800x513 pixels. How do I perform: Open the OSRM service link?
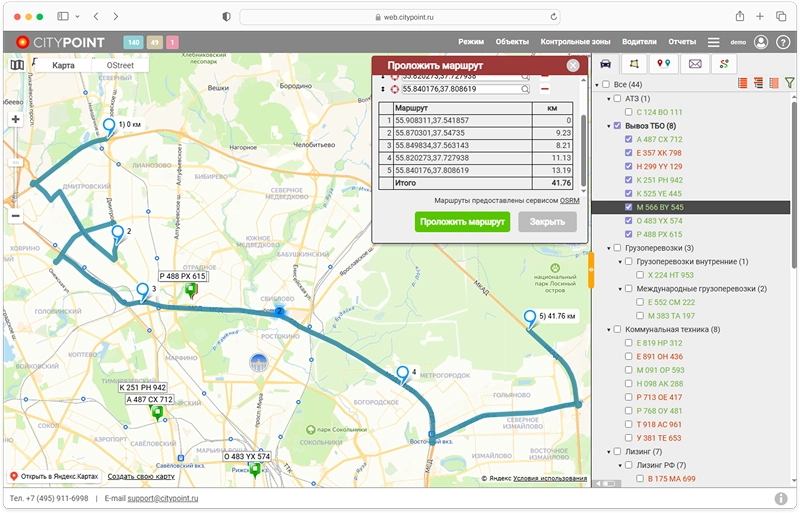pos(569,201)
